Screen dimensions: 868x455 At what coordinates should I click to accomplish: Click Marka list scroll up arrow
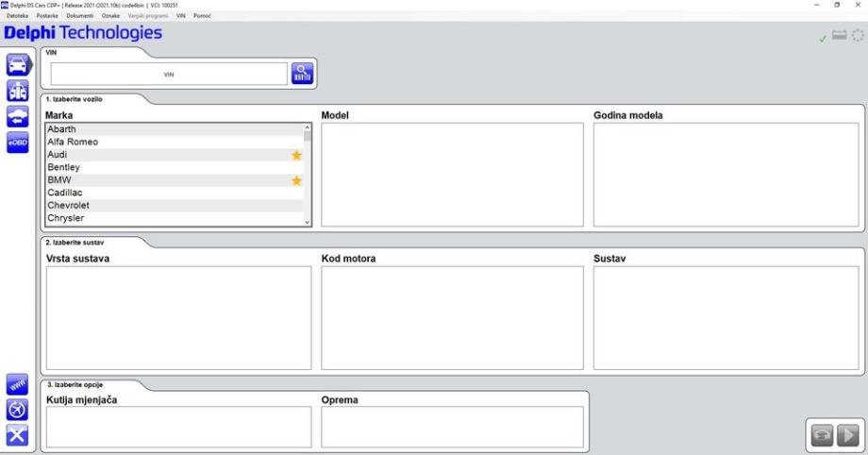tap(308, 127)
